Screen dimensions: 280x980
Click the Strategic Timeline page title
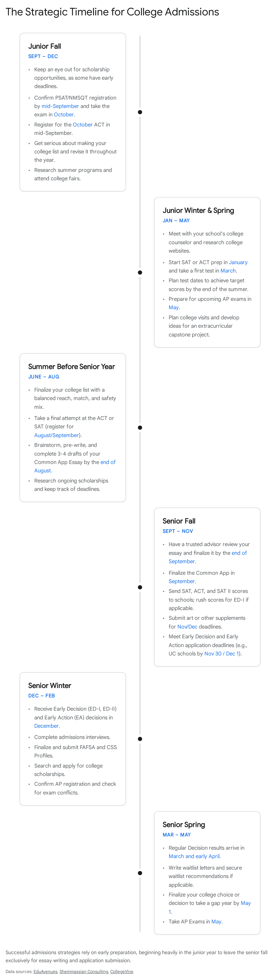112,12
